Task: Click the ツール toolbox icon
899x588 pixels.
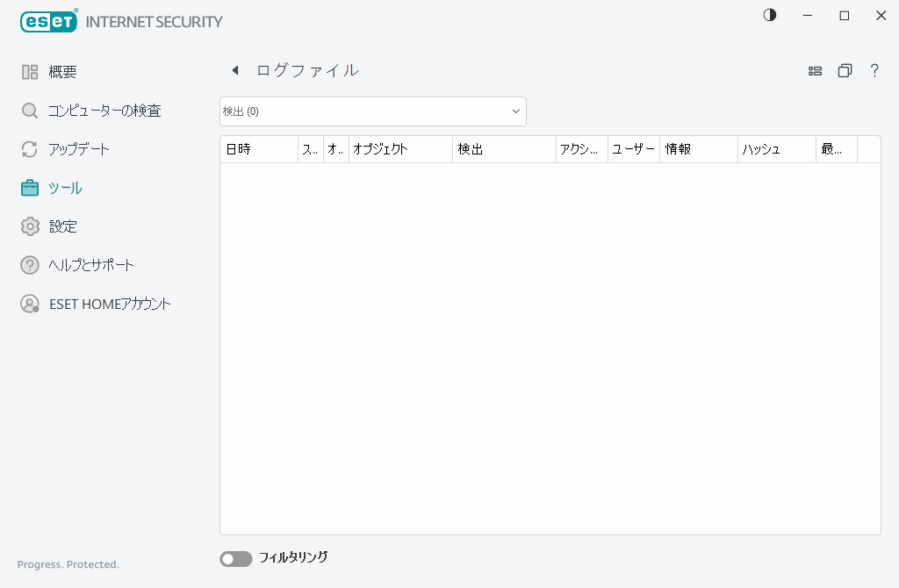Action: (x=29, y=187)
